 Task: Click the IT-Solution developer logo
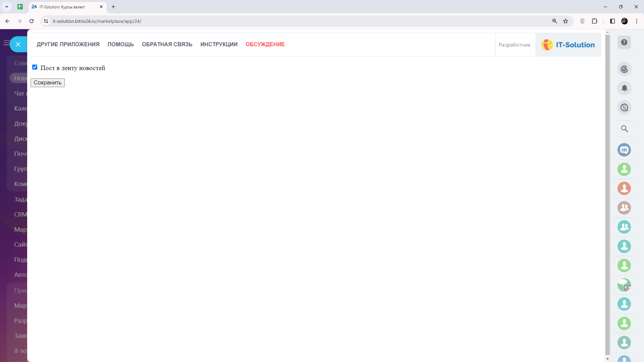568,45
